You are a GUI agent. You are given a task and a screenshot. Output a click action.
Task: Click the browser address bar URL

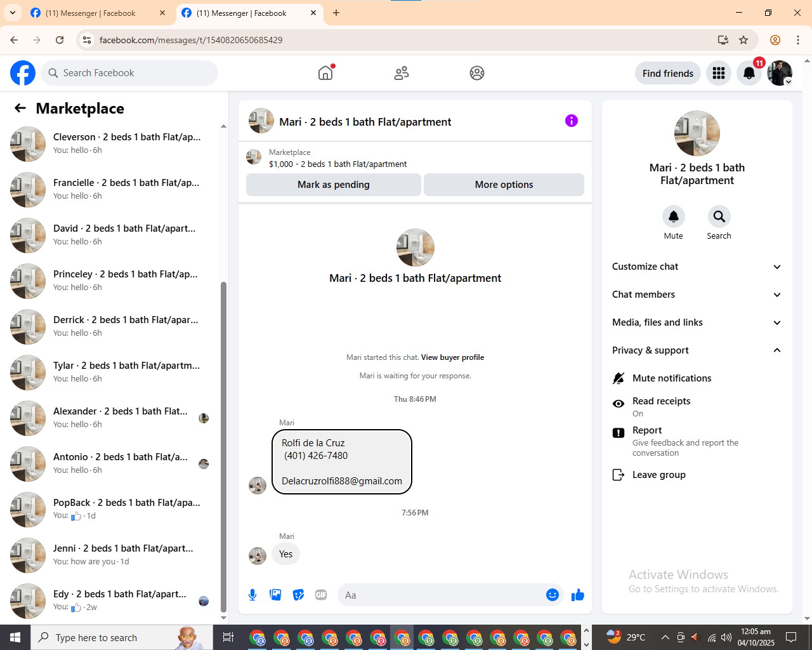coord(191,40)
